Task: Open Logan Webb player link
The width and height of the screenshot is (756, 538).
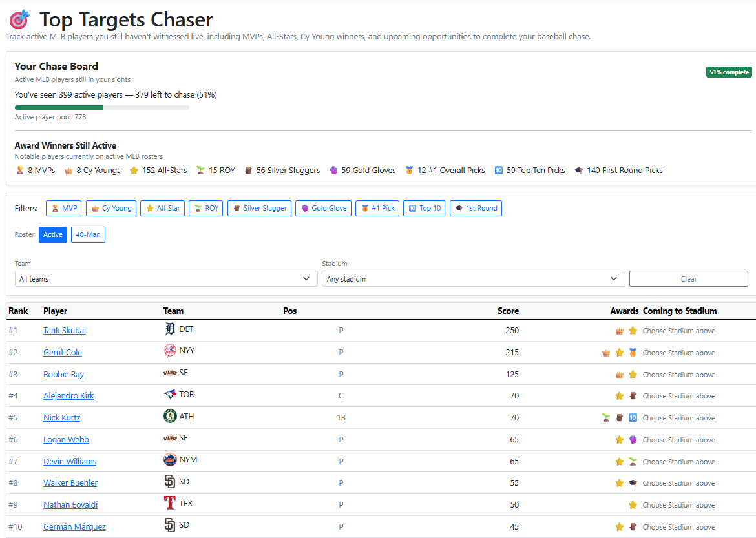Action: pos(66,440)
